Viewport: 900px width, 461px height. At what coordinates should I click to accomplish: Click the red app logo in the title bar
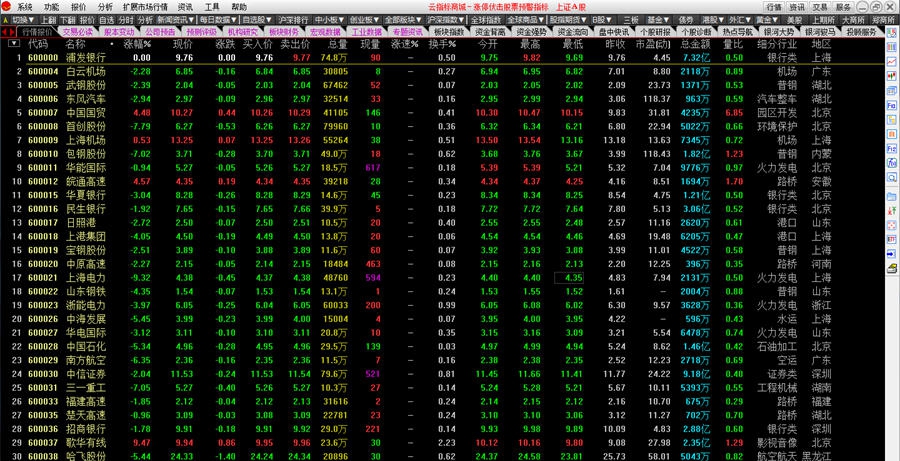click(x=6, y=7)
